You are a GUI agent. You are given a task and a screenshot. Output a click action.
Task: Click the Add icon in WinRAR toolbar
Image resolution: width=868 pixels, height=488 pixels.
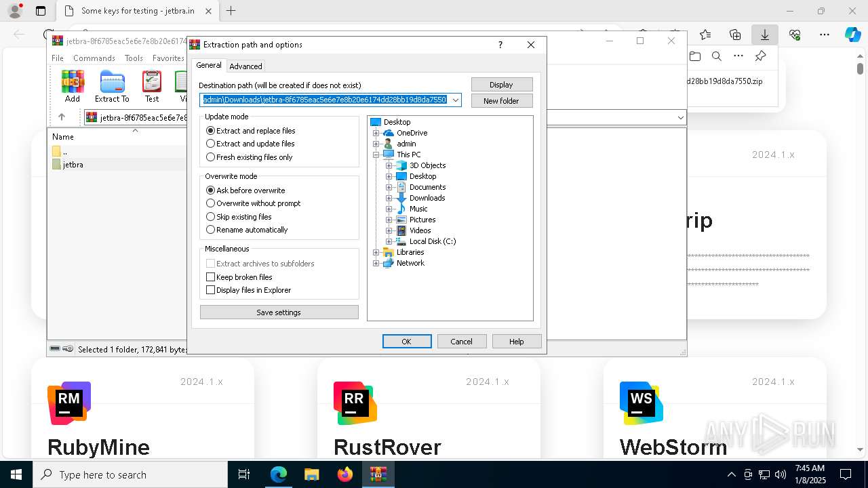click(x=73, y=86)
